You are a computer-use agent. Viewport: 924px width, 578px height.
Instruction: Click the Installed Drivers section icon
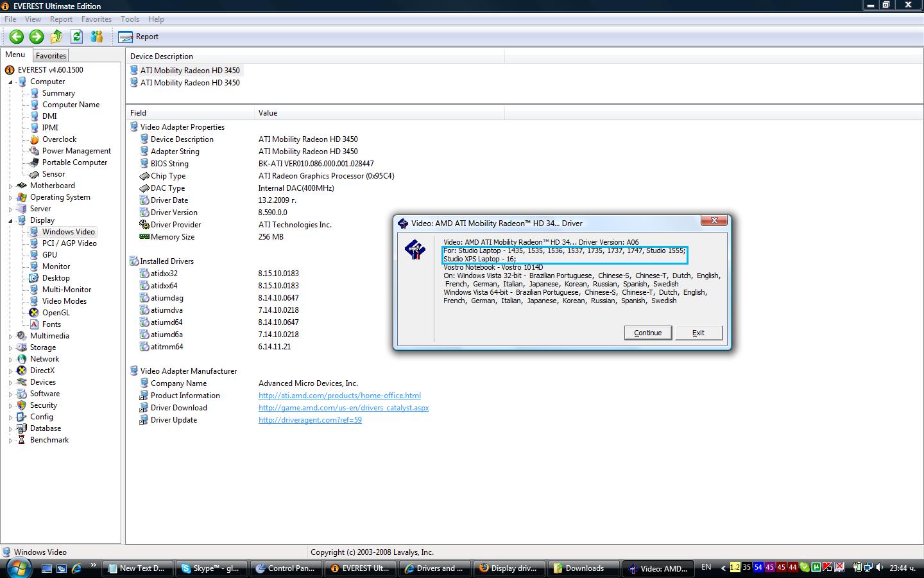(x=134, y=261)
